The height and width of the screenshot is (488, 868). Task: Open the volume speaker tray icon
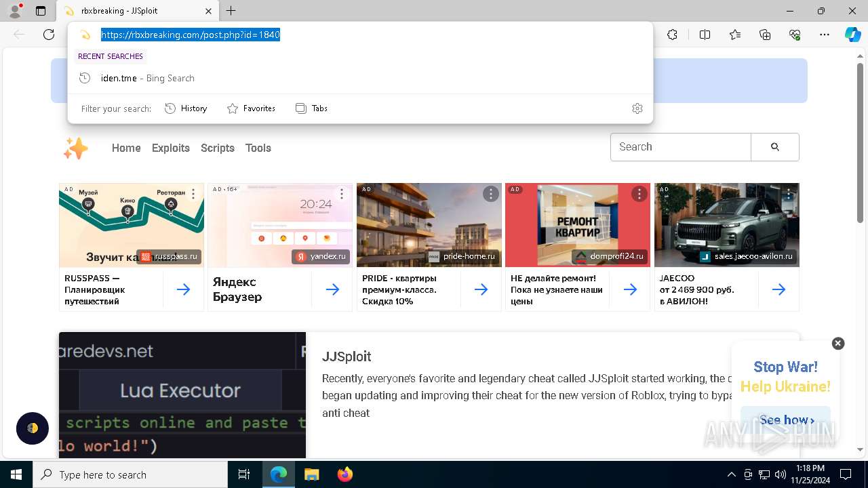coord(781,474)
